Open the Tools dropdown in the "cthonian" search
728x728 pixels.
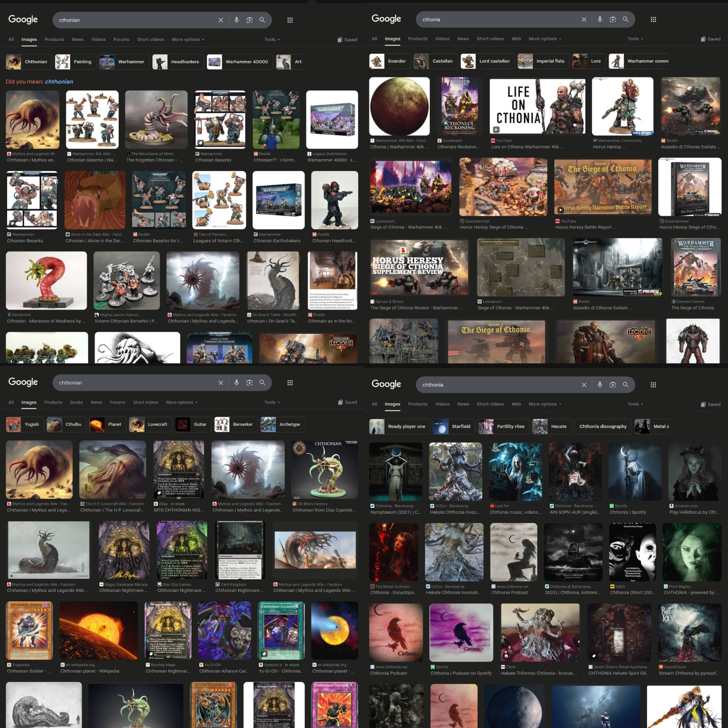coord(272,40)
